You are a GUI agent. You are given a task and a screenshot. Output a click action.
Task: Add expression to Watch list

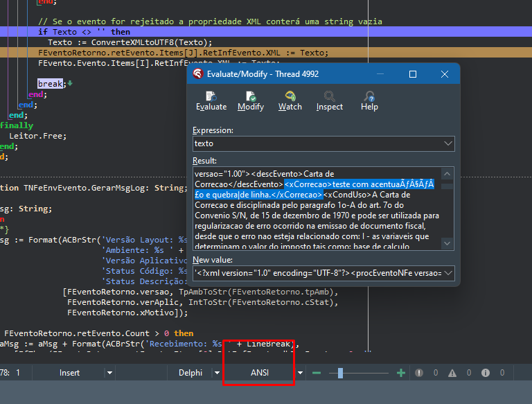(290, 101)
